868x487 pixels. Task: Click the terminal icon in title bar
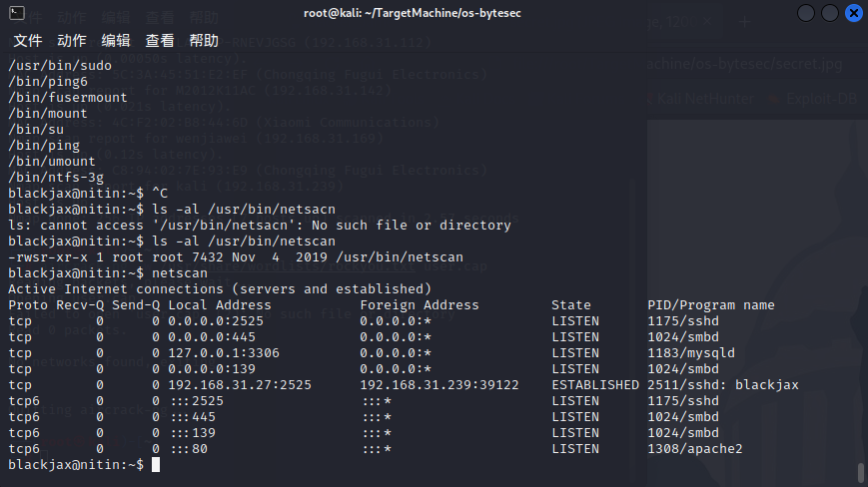17,13
